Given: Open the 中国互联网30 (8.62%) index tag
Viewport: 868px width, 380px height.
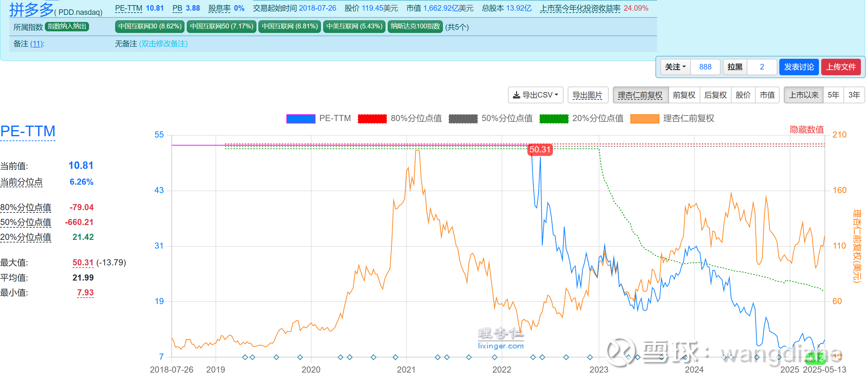Looking at the screenshot, I should pyautogui.click(x=150, y=26).
